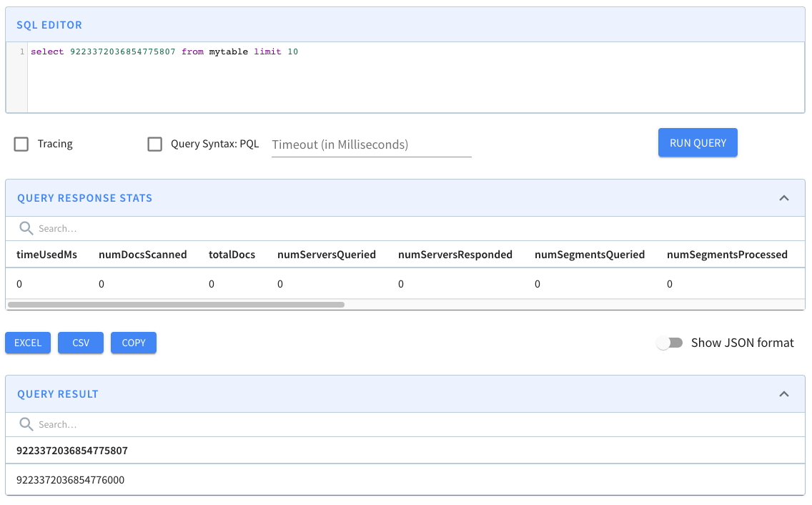The width and height of the screenshot is (812, 505).
Task: Click the numSegmentsQueried column header
Action: 589,255
